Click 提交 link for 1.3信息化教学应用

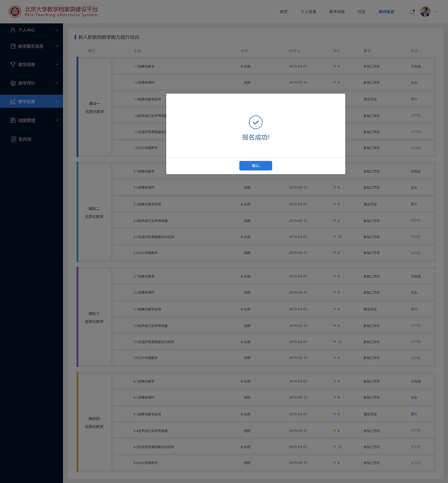414,99
